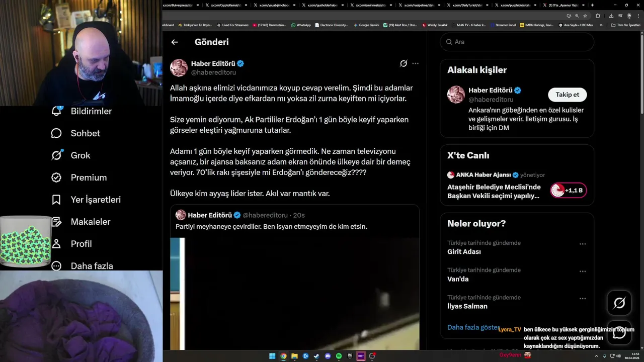Open Grok from the sidebar
Viewport: 644px width, 362px height.
(x=70, y=155)
